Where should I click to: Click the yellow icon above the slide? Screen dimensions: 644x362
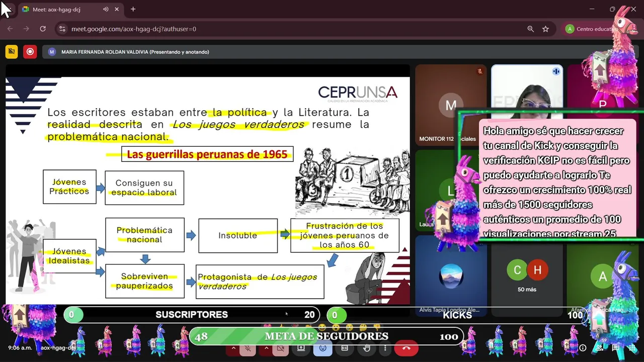coord(12,52)
